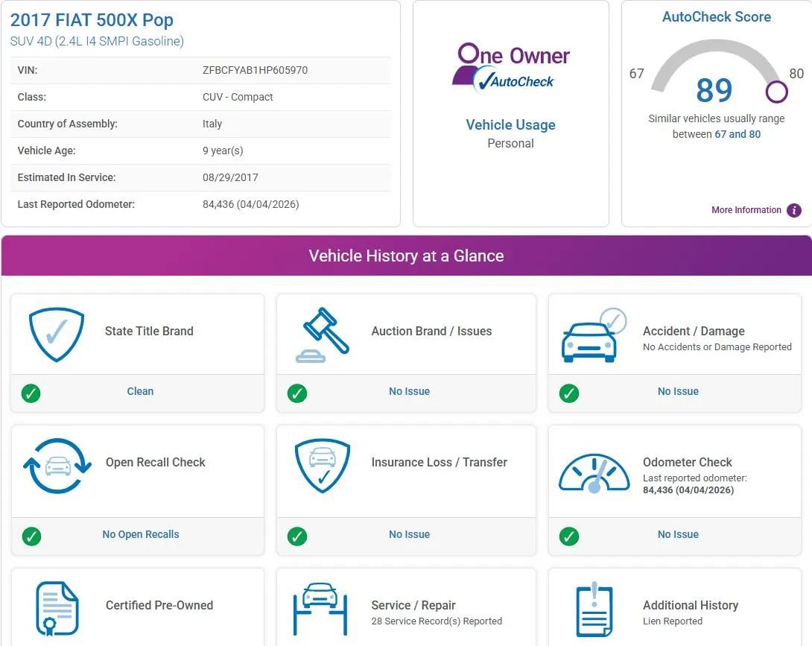This screenshot has height=646, width=812.
Task: Click the Open Recall Check circular arrows icon
Action: [x=57, y=466]
